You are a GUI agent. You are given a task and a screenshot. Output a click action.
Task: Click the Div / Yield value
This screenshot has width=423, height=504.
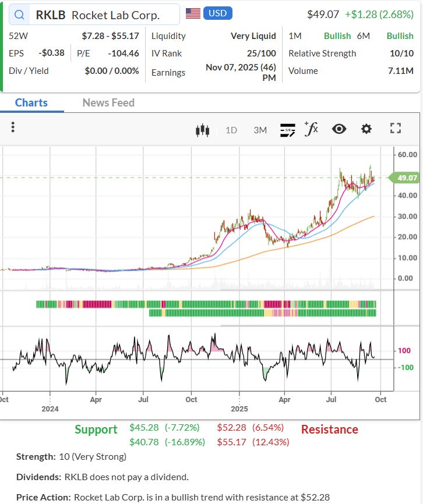[x=112, y=71]
